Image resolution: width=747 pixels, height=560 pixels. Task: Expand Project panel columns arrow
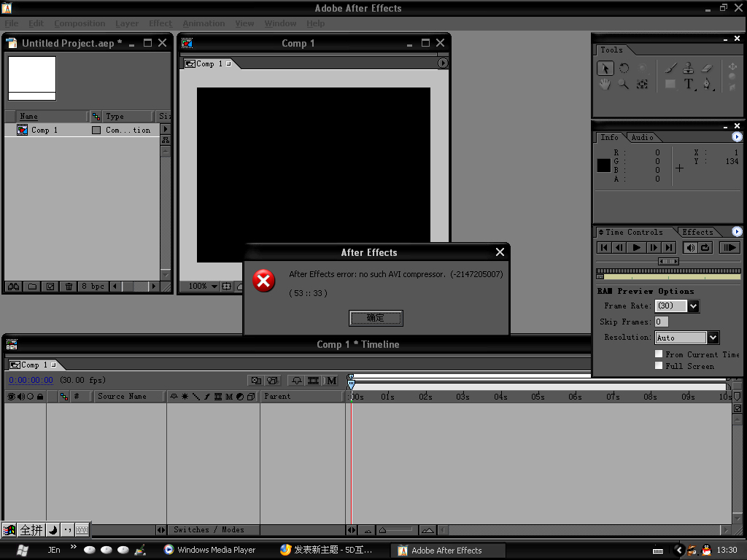coord(166,129)
